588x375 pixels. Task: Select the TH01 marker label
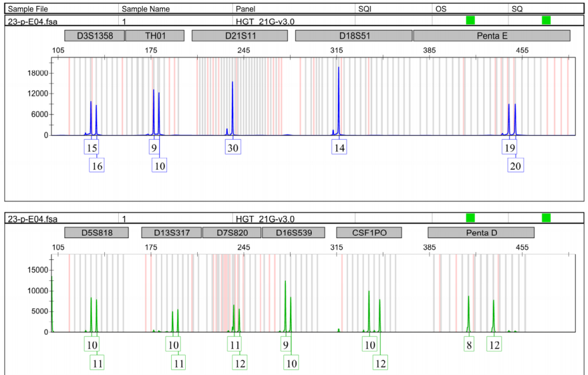click(155, 36)
